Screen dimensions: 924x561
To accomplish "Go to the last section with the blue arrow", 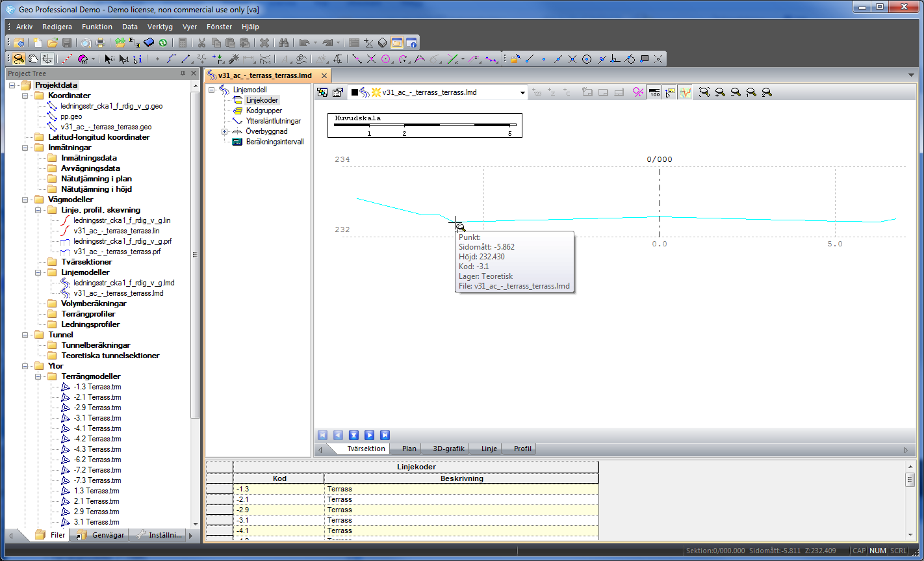I will 385,436.
